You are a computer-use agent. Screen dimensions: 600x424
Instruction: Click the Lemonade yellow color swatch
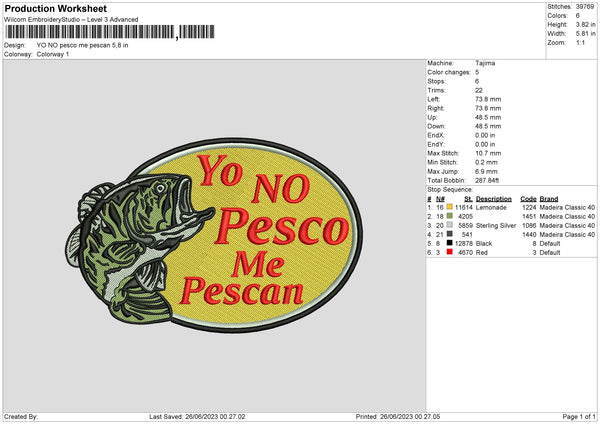tap(449, 207)
